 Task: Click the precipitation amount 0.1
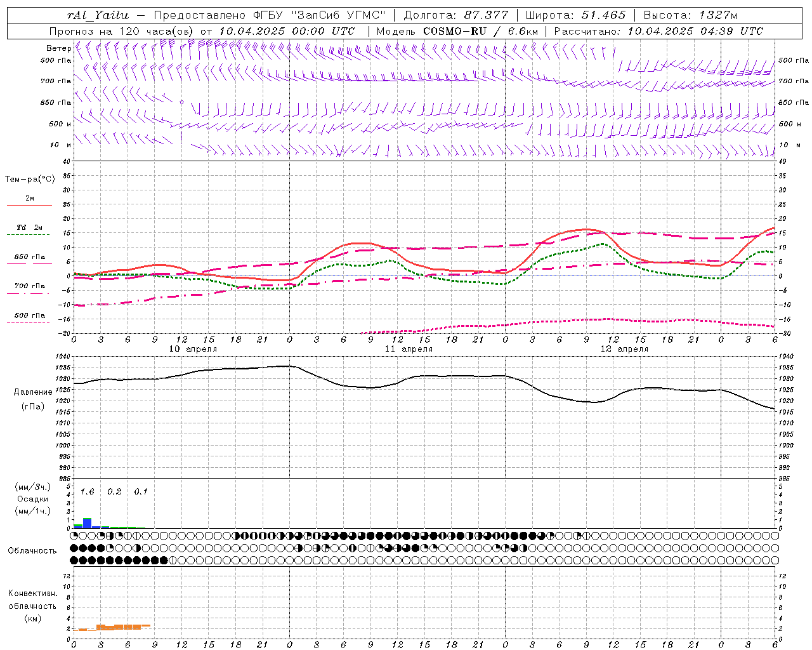141,492
